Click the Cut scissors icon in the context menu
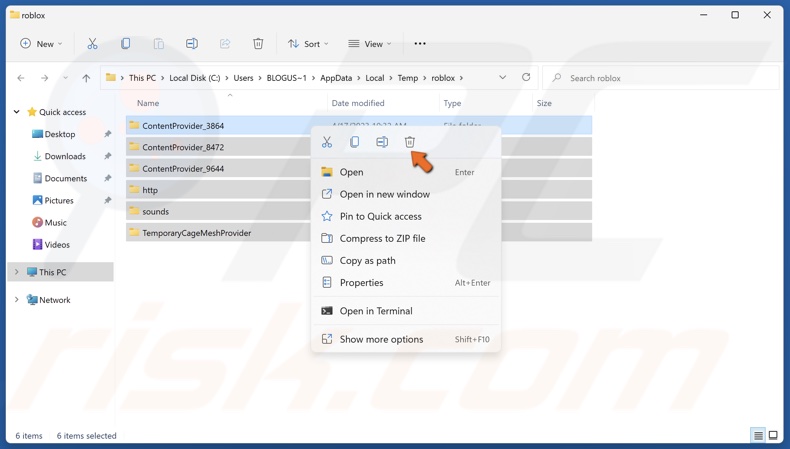Viewport: 790px width, 449px height. tap(327, 142)
